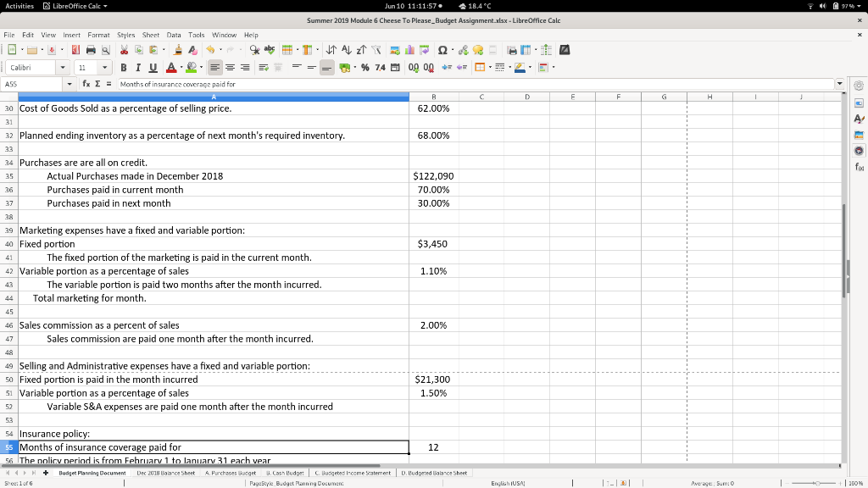Click the Paste icon
Viewport: 868px width, 488px height.
point(153,50)
